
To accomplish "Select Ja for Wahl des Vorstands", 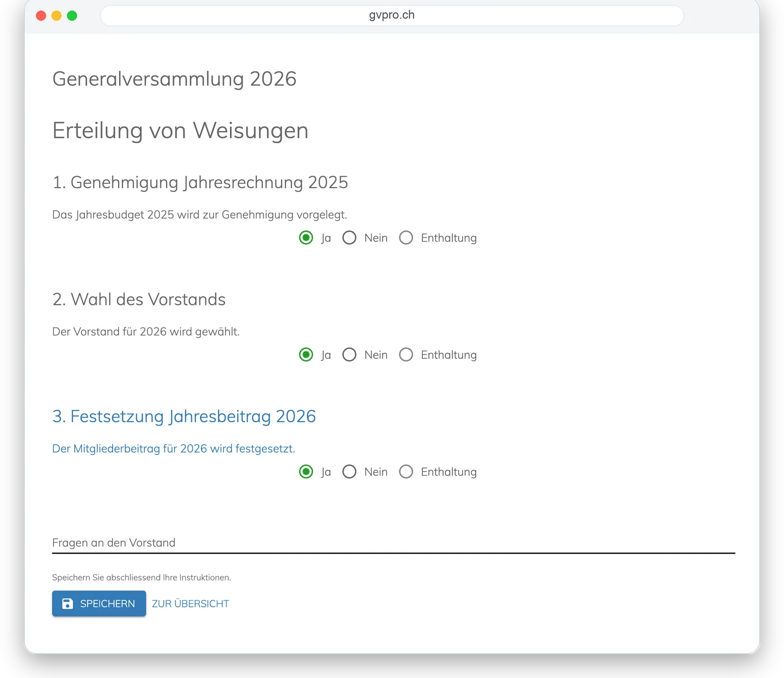I will (x=306, y=354).
